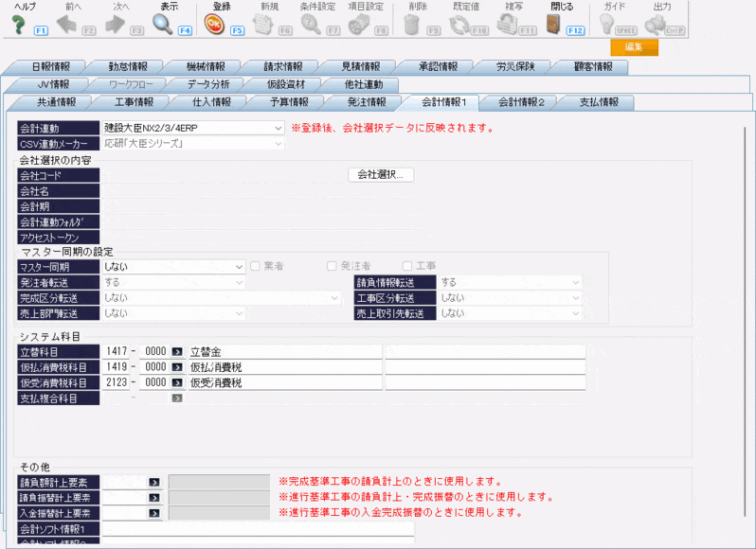Click the 登録 OK icon
The height and width of the screenshot is (549, 756).
pyautogui.click(x=214, y=24)
